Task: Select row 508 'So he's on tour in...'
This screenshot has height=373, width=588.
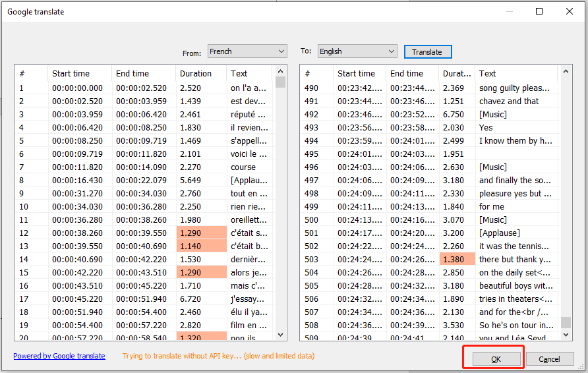Action: click(x=430, y=325)
